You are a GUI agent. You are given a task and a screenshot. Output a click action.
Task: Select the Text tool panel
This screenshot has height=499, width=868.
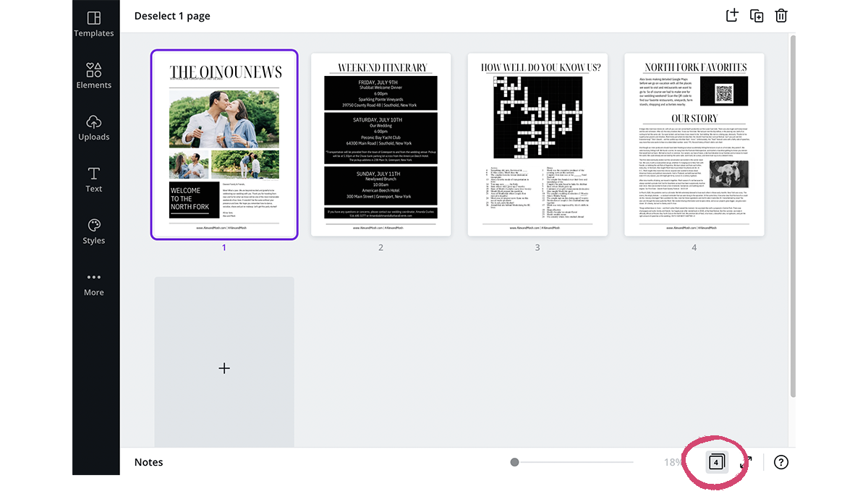(x=94, y=179)
